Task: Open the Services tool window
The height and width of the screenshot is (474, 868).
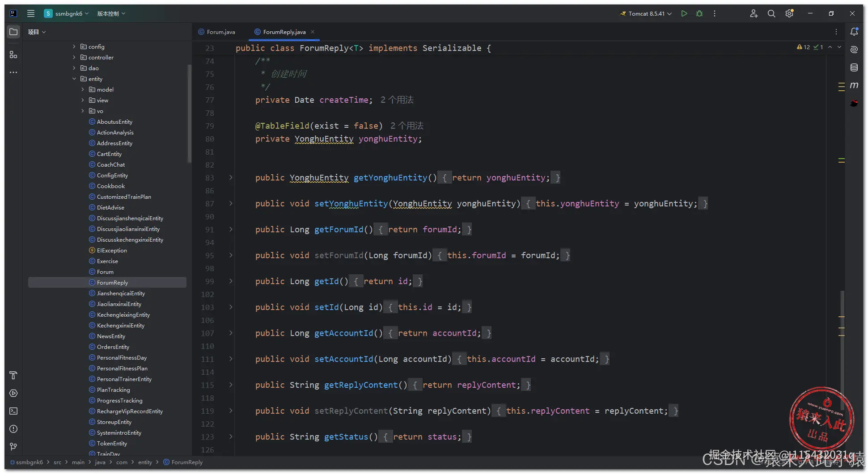Action: coord(13,393)
